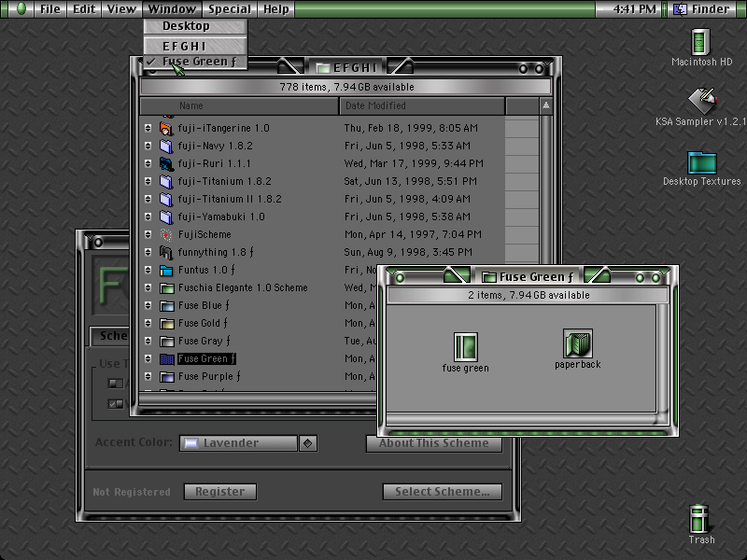
Task: Expand the fuji-Ruri 1.1.1 folder row
Action: 148,163
